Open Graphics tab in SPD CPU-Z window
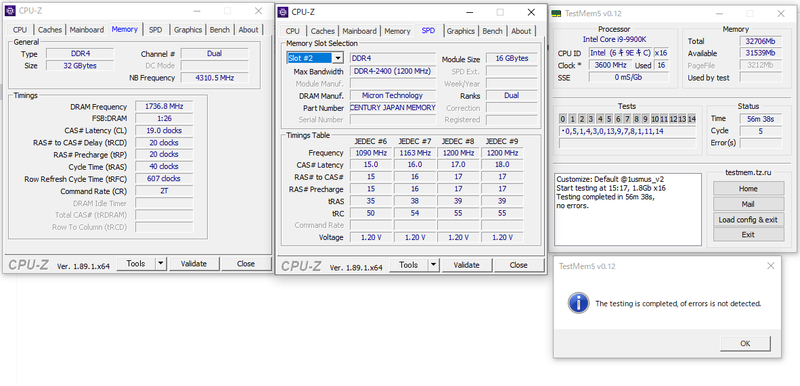 (x=461, y=31)
